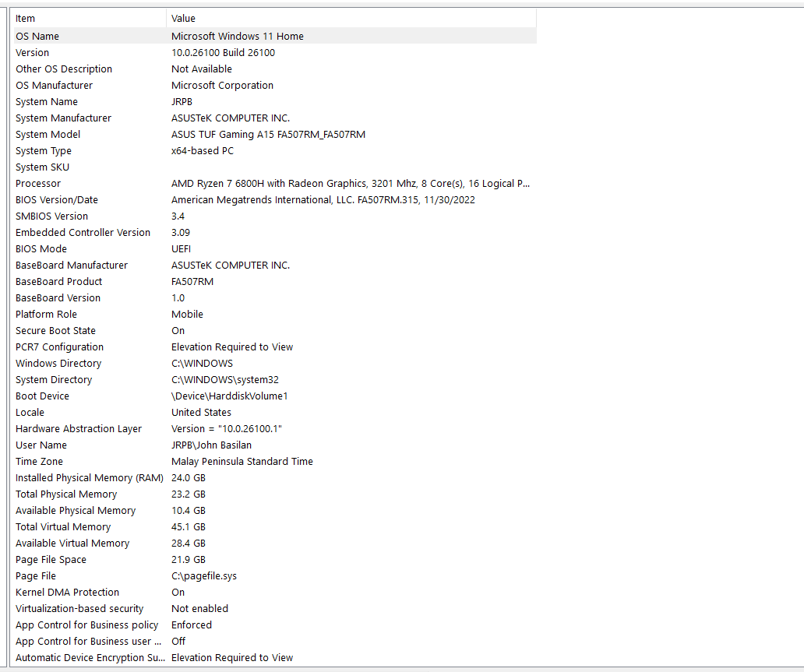Select Kernel DMA Protection row
Viewport: 804px width, 672px height.
273,593
